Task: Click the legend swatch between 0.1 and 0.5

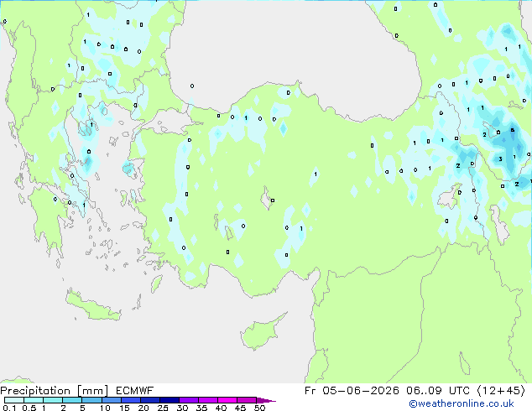Action: [x=14, y=400]
